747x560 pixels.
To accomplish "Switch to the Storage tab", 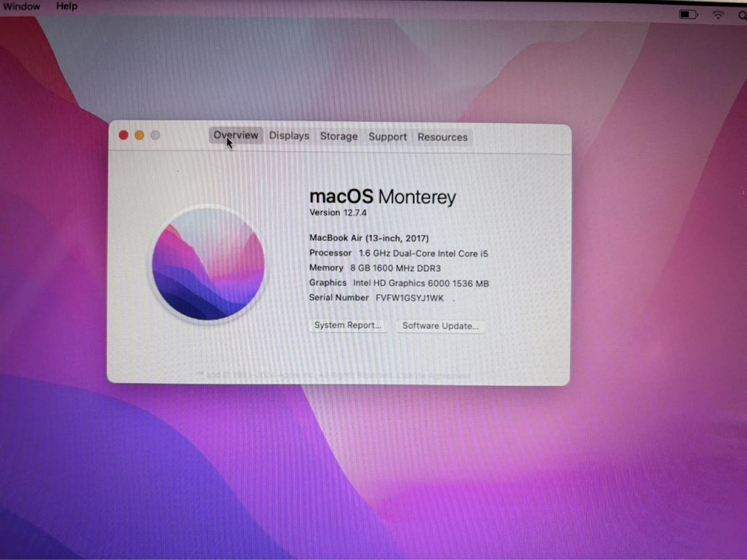I will pos(339,136).
